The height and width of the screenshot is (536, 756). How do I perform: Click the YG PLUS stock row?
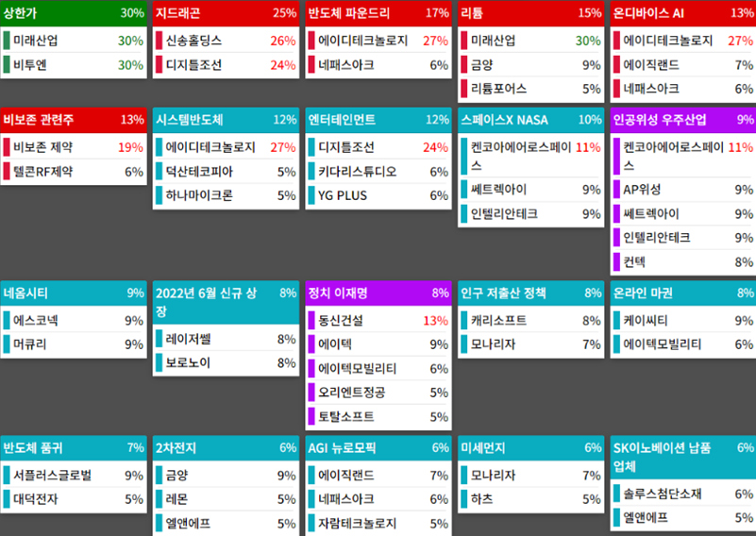pos(378,195)
